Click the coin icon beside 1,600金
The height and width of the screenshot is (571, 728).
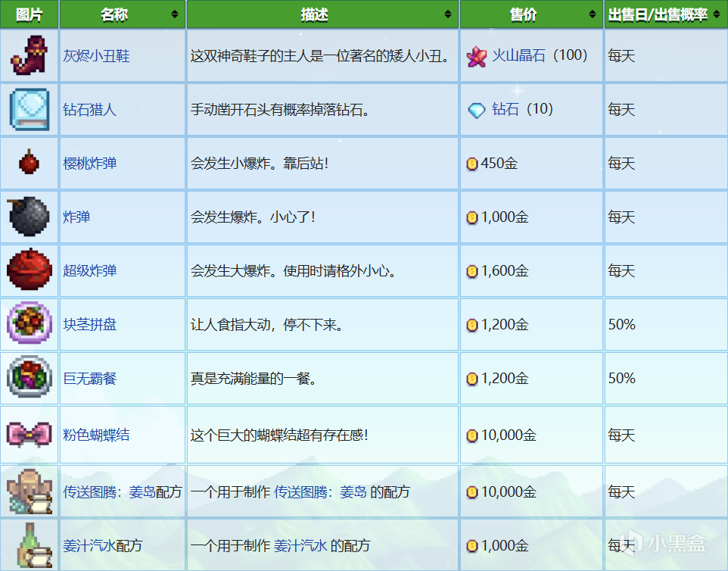click(x=471, y=271)
